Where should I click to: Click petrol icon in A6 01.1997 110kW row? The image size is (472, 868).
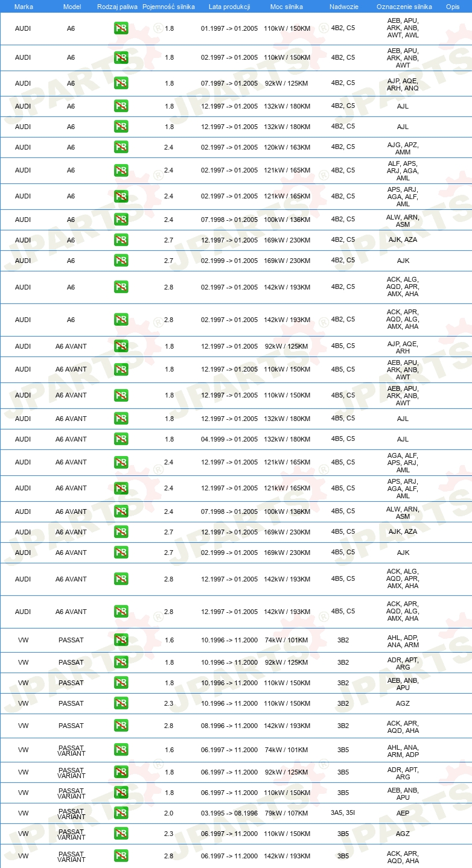pyautogui.click(x=121, y=28)
